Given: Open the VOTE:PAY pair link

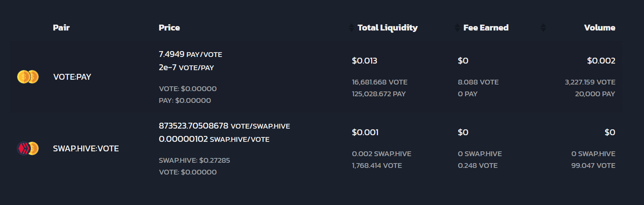Looking at the screenshot, I should (72, 77).
